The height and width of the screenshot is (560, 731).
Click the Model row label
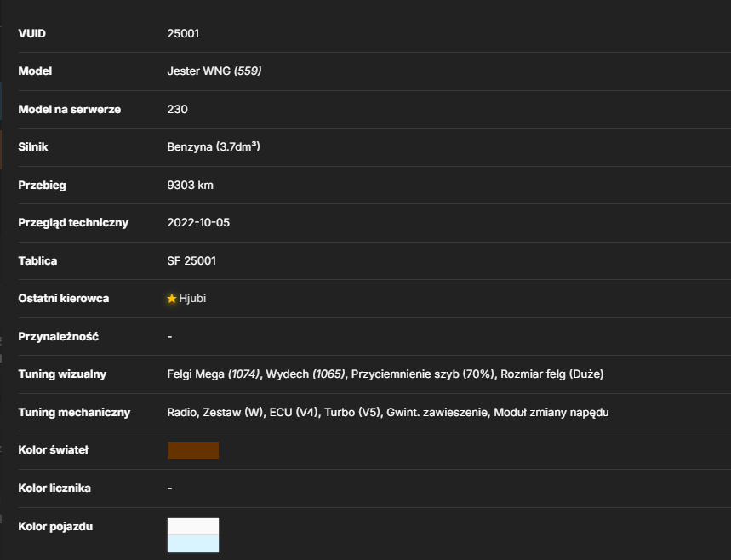[x=35, y=71]
